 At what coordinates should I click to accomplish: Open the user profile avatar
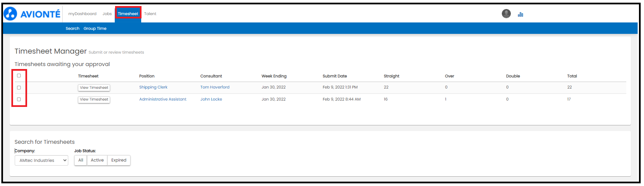point(506,14)
